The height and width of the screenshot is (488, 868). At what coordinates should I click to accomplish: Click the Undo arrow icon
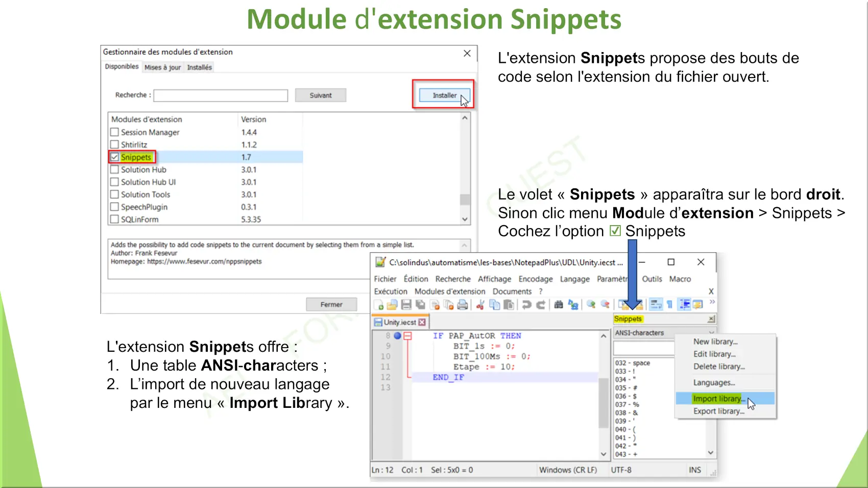527,305
